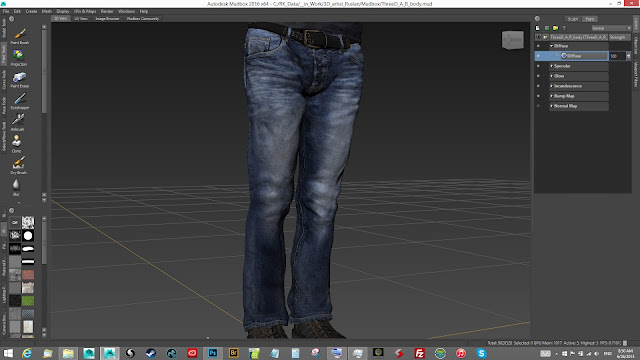Select the white round stamp thumbnail
The image size is (640, 360).
pyautogui.click(x=28, y=236)
